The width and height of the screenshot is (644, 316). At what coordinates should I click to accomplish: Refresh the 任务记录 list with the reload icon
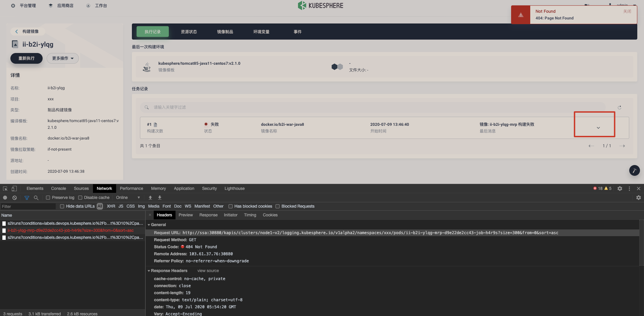pos(620,107)
